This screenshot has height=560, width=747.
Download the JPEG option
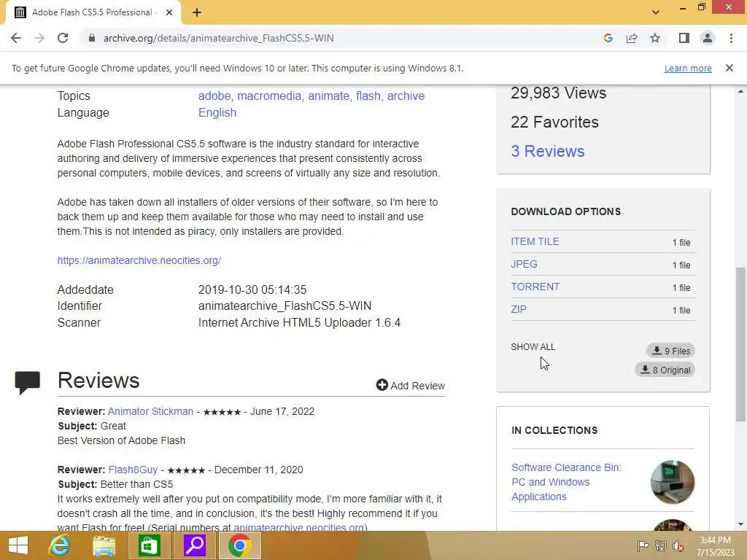tap(524, 264)
